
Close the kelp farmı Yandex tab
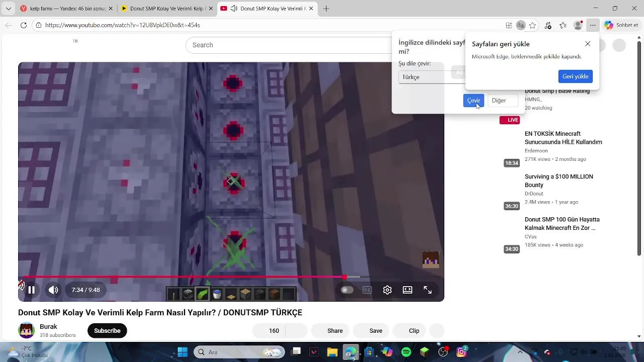(x=110, y=9)
